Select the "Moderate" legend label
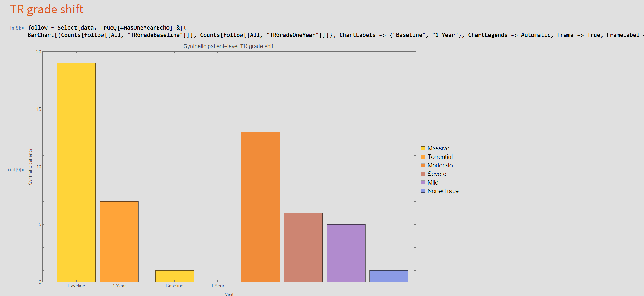This screenshot has width=644, height=296. click(440, 165)
